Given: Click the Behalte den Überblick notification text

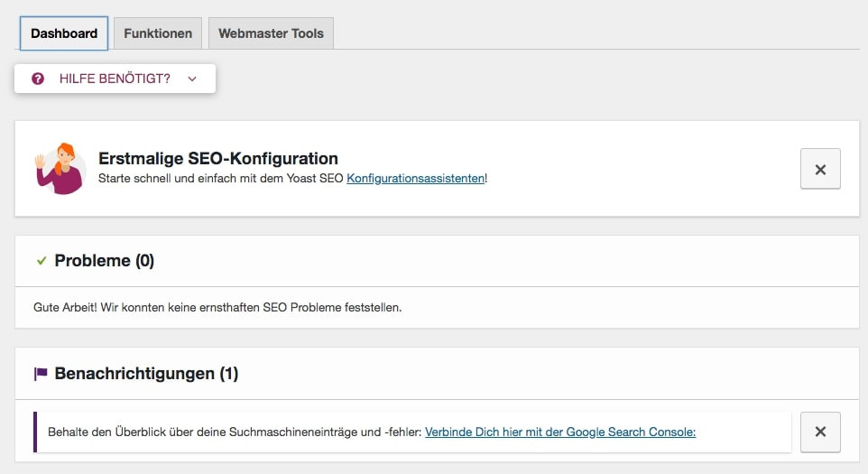Looking at the screenshot, I should tap(235, 432).
